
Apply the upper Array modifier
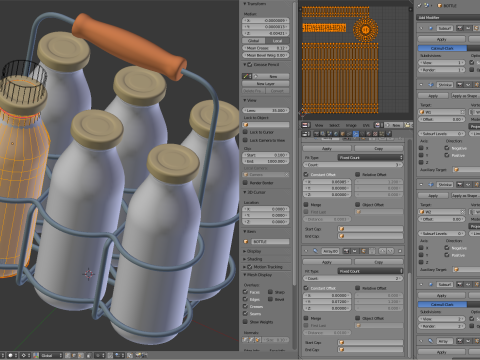point(327,148)
